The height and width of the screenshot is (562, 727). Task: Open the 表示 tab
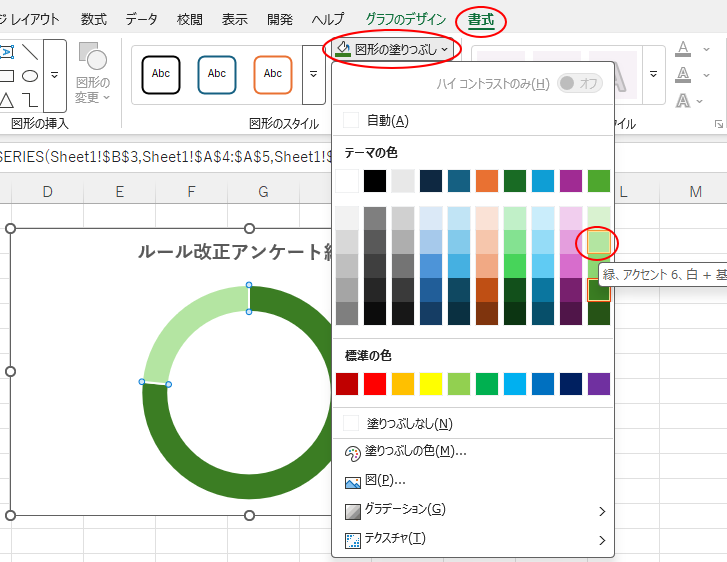coord(235,19)
